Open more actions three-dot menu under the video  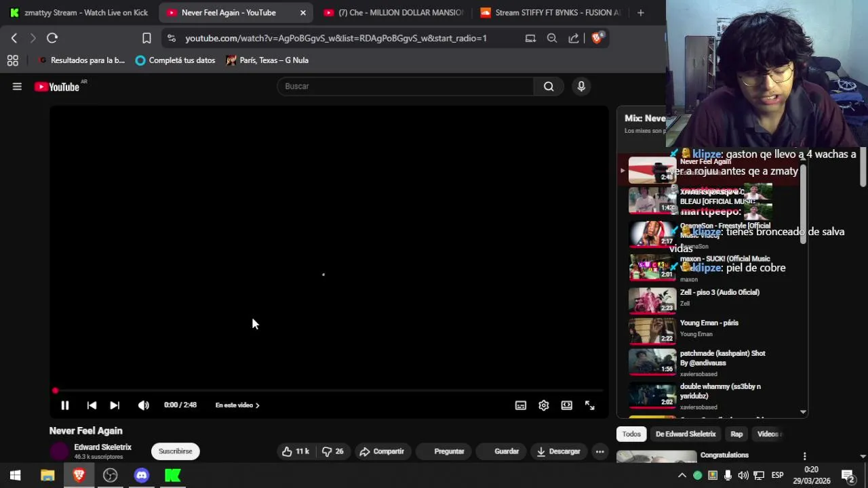click(599, 451)
